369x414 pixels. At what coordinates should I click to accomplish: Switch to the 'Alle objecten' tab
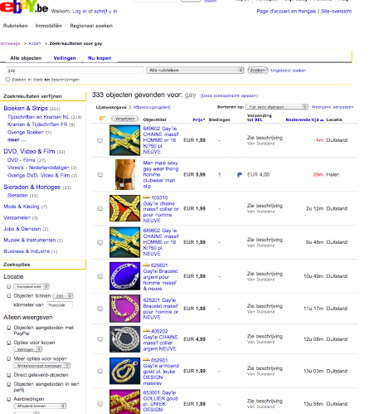[26, 58]
